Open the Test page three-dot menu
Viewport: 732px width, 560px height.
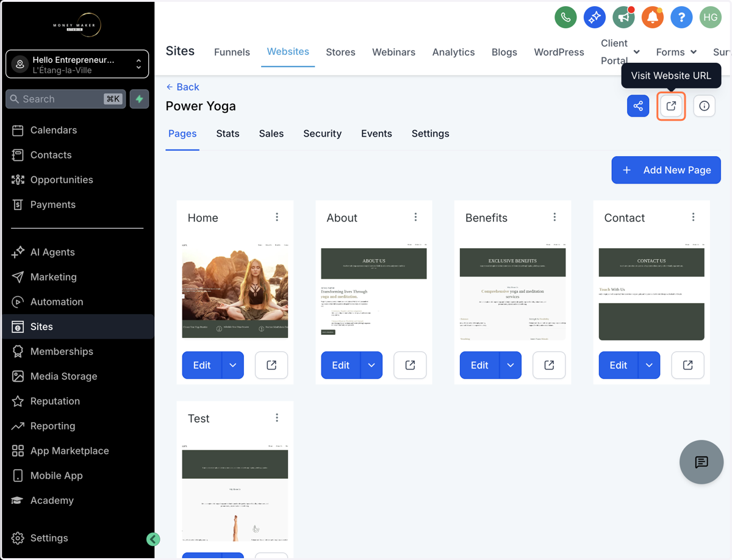pyautogui.click(x=277, y=418)
